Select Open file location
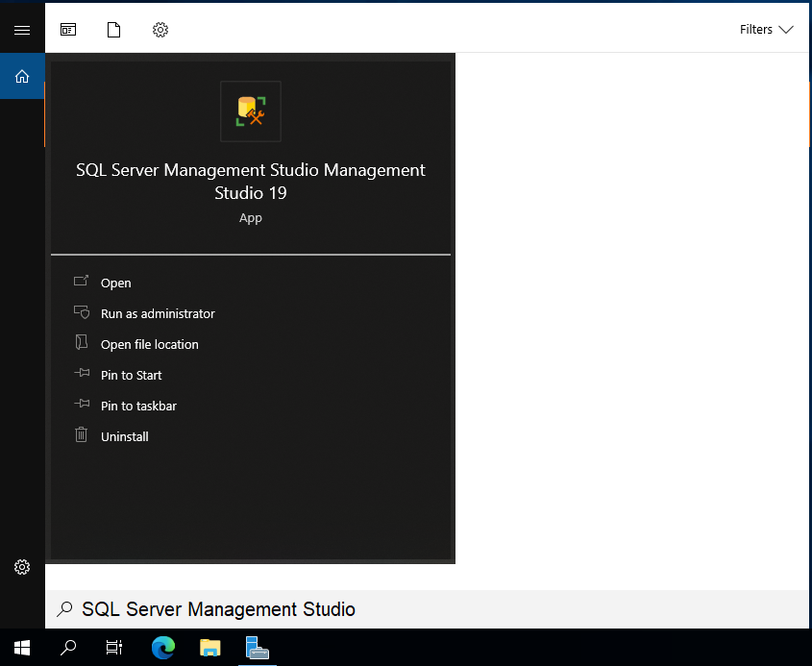This screenshot has height=666, width=812. [x=150, y=344]
